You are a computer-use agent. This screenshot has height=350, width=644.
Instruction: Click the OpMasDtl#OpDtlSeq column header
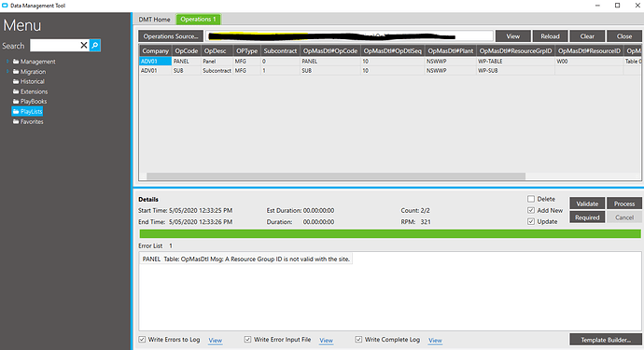pyautogui.click(x=393, y=51)
